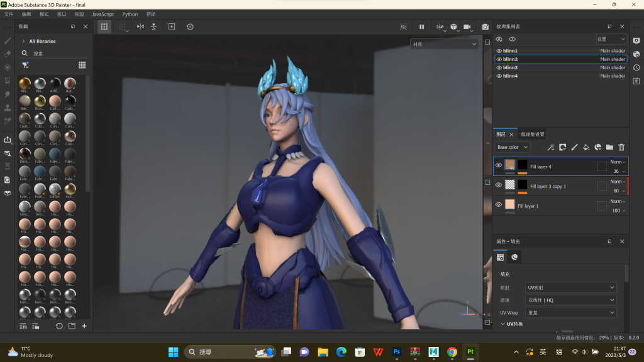The height and width of the screenshot is (362, 644).
Task: Select the Material picker eyedropper tool
Action: 8,121
